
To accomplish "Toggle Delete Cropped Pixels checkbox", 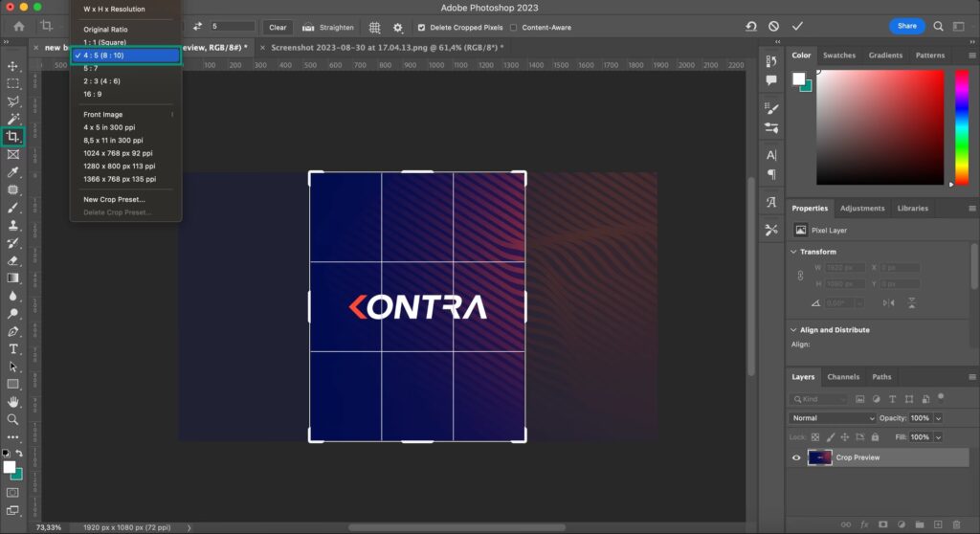I will point(422,28).
